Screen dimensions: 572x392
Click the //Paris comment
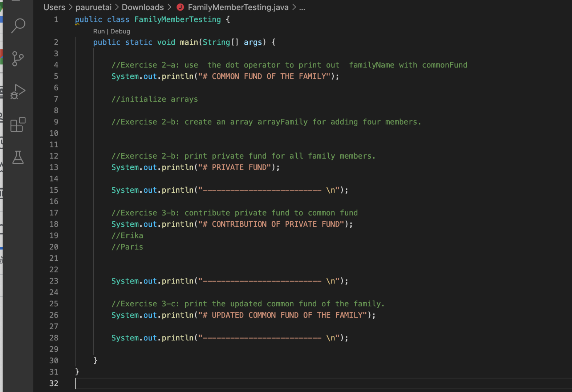point(127,247)
